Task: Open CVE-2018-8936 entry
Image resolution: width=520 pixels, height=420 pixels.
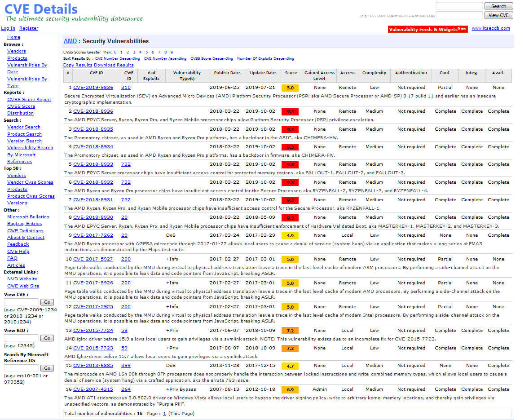Action: coord(93,111)
